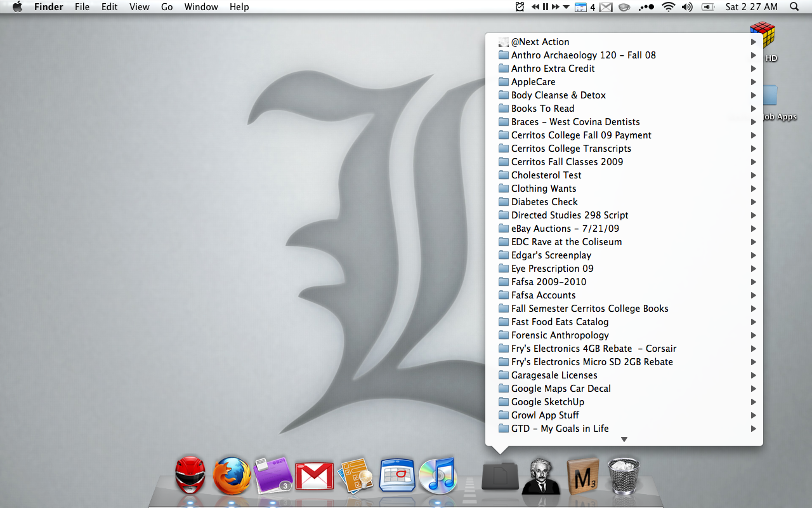Open Fall Semester Cerritos College Books folder

(624, 309)
